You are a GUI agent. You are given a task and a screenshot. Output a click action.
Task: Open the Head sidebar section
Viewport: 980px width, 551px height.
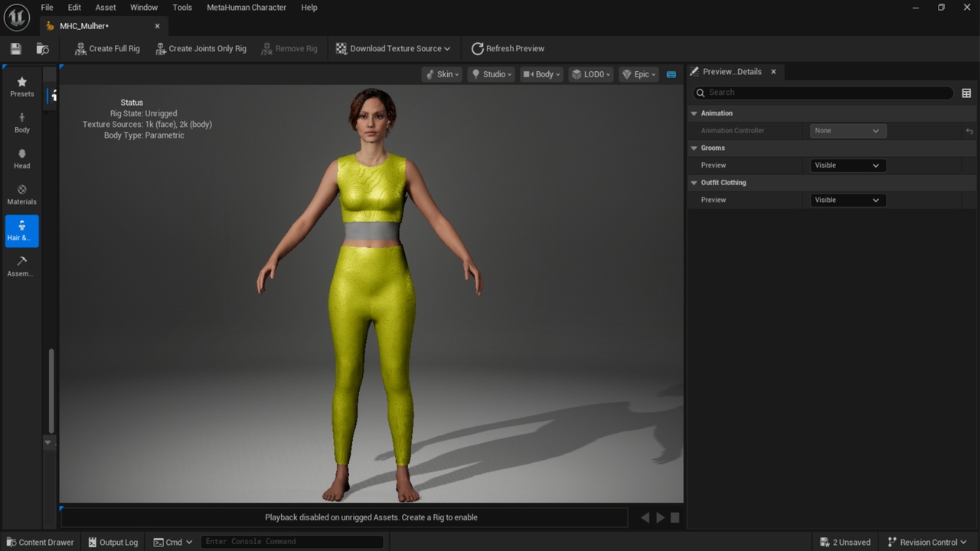click(x=21, y=158)
